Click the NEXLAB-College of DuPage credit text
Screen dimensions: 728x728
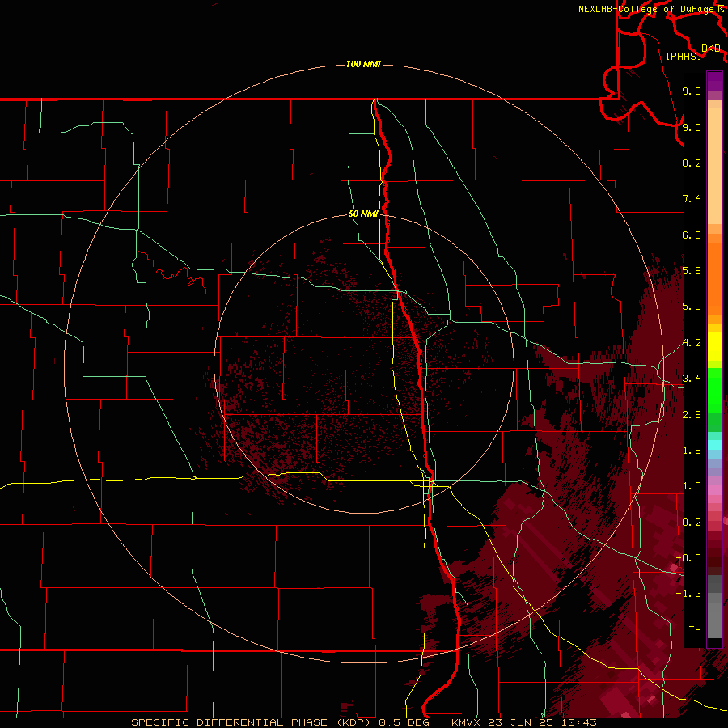pos(646,9)
